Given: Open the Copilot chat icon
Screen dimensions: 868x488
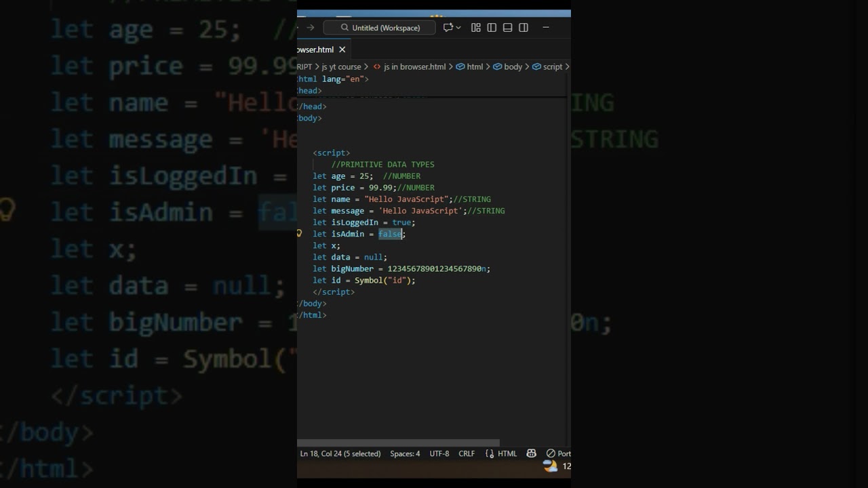Looking at the screenshot, I should 448,28.
